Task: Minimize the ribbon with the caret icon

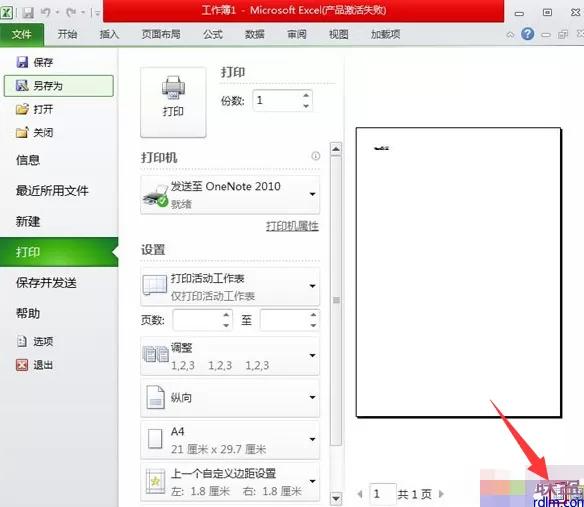Action: coord(510,35)
